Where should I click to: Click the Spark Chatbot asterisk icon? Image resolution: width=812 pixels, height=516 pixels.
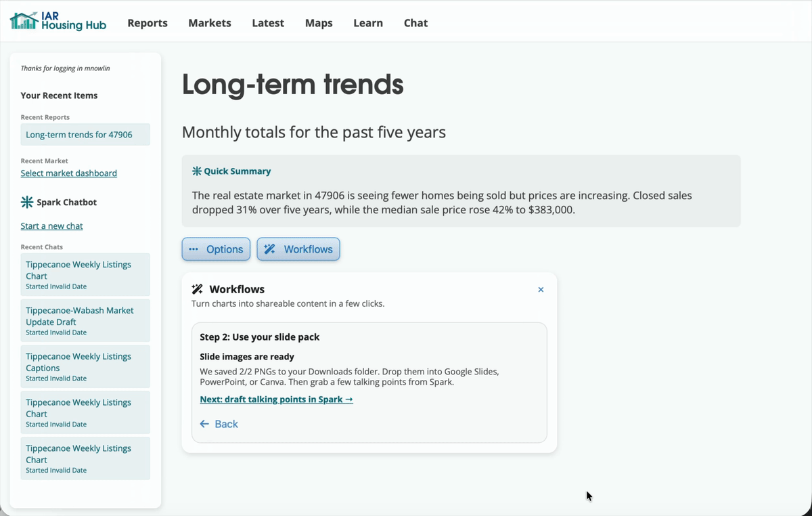[27, 202]
